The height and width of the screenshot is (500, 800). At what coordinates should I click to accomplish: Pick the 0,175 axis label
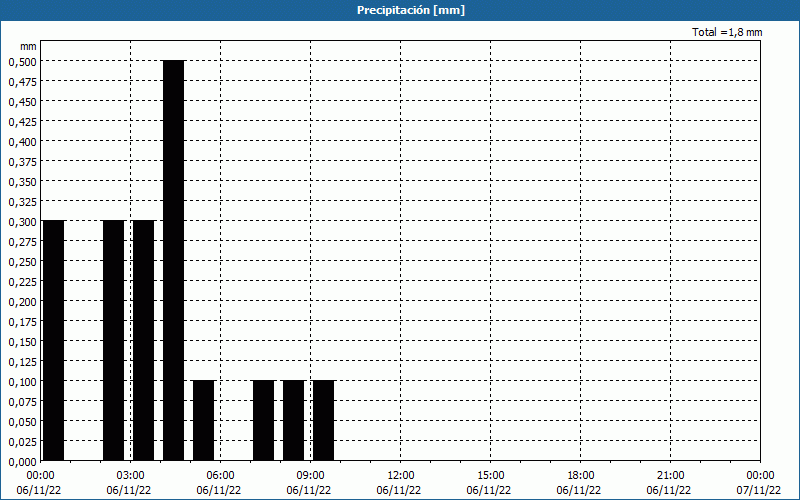click(22, 322)
